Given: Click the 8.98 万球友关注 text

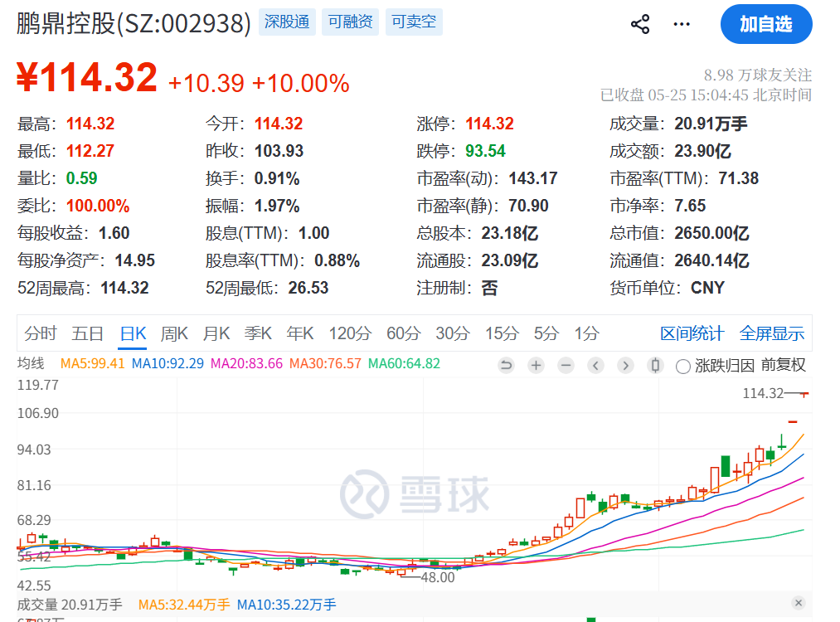Looking at the screenshot, I should pyautogui.click(x=758, y=75).
